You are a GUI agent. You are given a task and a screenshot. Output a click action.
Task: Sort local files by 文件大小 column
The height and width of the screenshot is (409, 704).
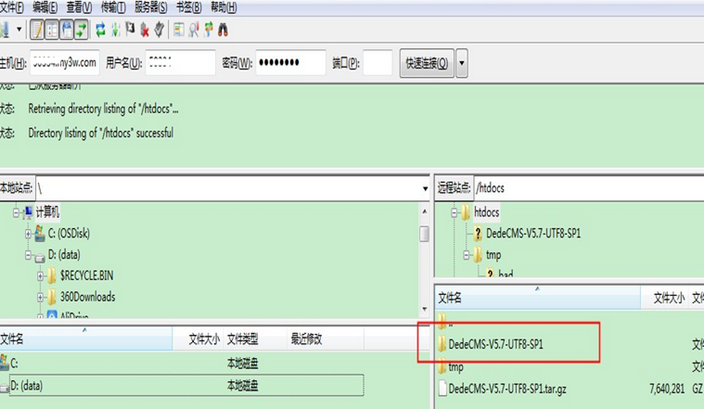198,339
